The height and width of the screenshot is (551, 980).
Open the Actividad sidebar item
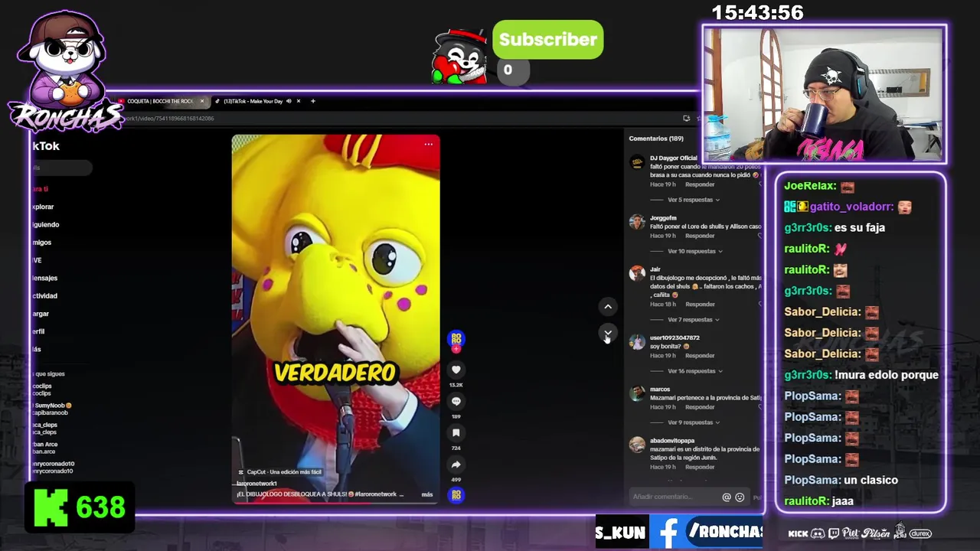pyautogui.click(x=44, y=295)
